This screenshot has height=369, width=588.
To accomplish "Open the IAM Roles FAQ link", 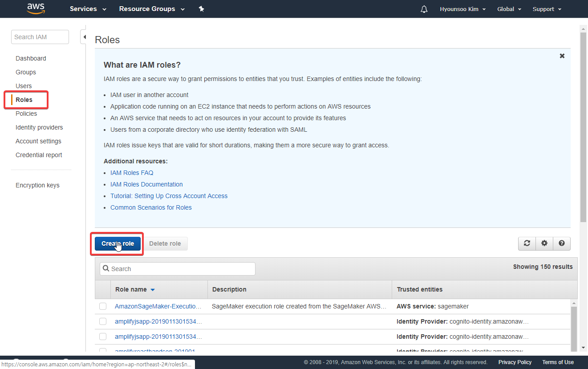I will tap(132, 173).
